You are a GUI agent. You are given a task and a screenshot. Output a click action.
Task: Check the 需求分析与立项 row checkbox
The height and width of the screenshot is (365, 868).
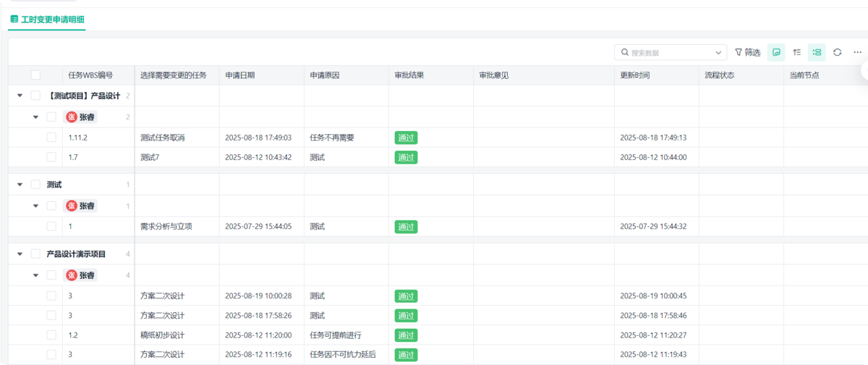(51, 226)
